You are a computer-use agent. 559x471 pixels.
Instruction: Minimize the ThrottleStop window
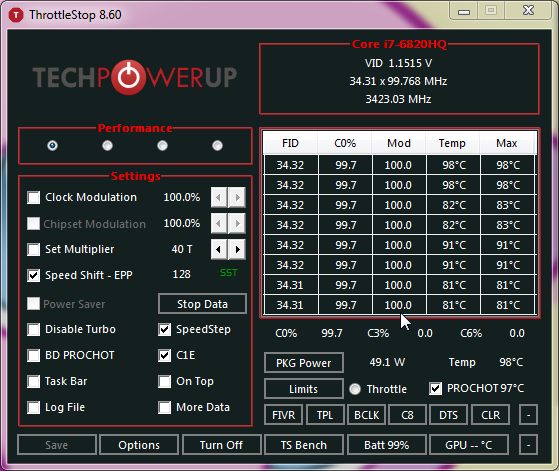click(463, 11)
